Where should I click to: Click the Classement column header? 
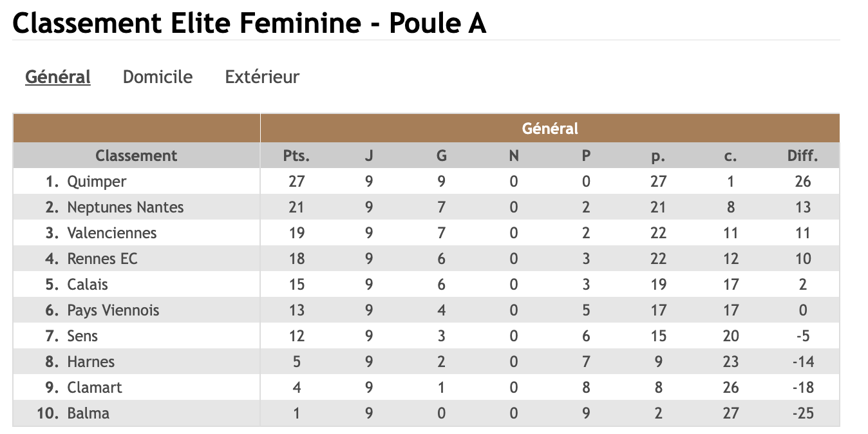point(136,156)
